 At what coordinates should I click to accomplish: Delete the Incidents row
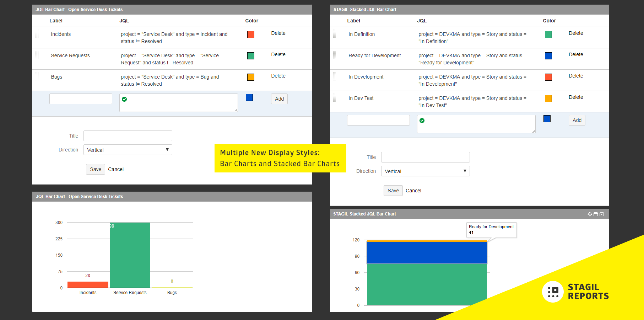(x=278, y=33)
